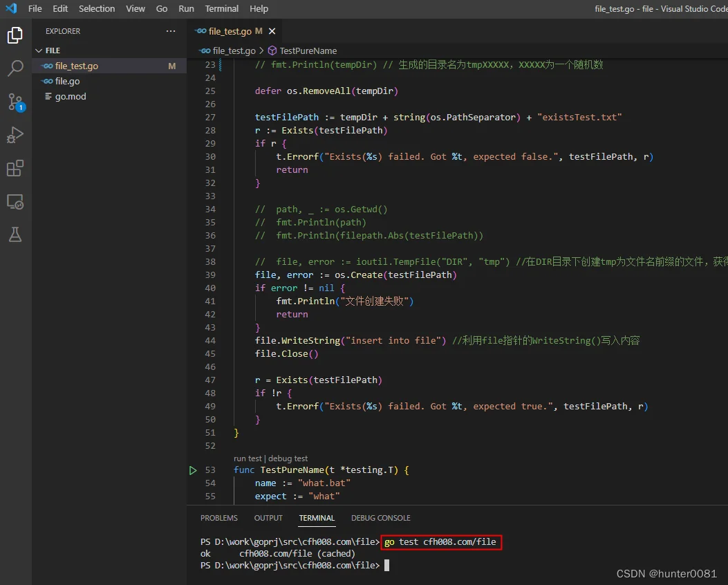Click file_test.go breadcrumb segment

(x=234, y=50)
